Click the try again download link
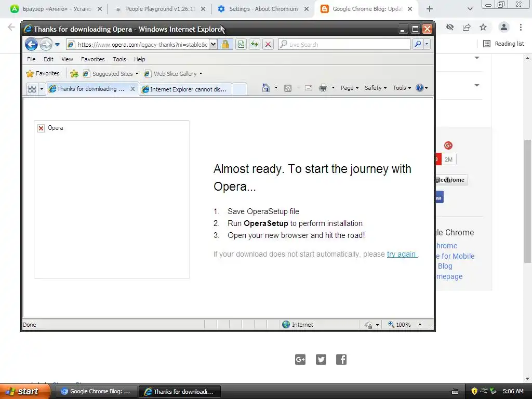 point(402,254)
